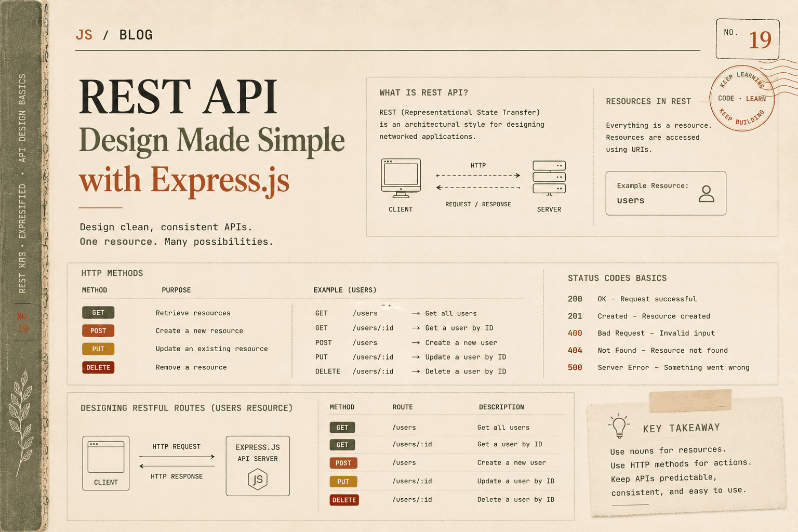Screen dimensions: 798x532
Task: Click the GET badge in the routes table /users row
Action: (x=342, y=428)
